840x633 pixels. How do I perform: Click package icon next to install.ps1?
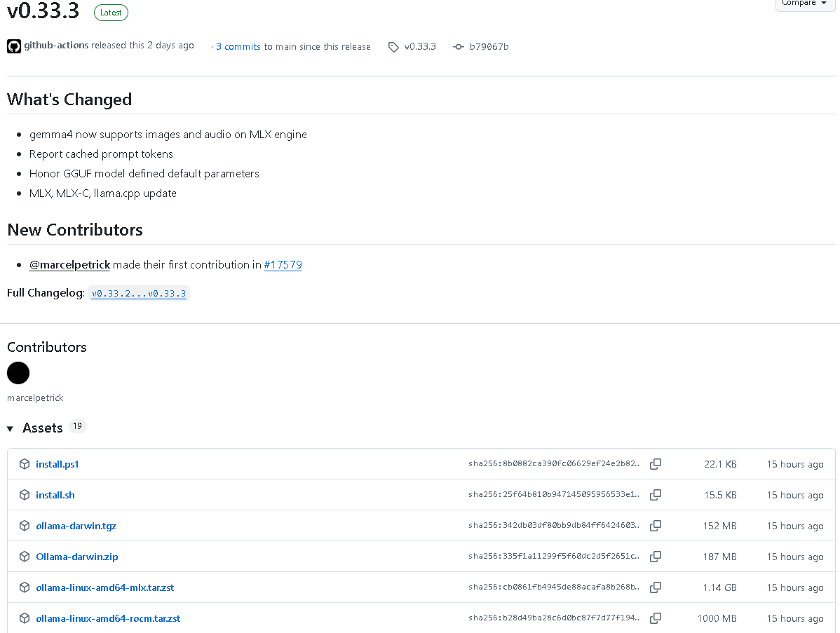(25, 464)
